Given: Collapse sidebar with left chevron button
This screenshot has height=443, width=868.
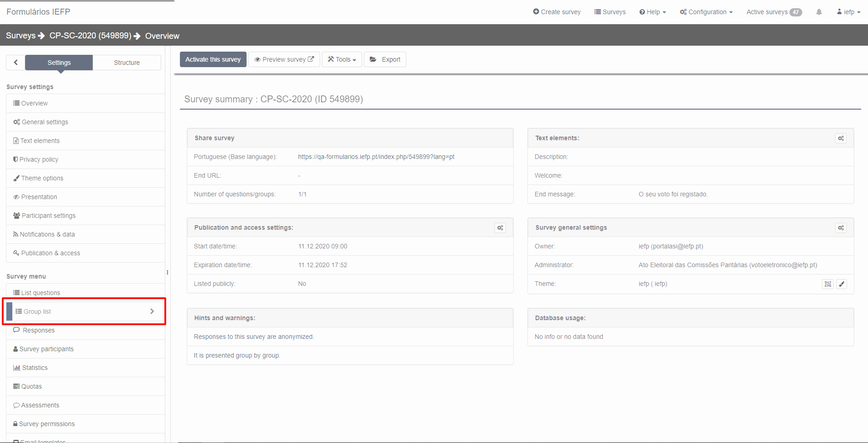Looking at the screenshot, I should (x=16, y=63).
